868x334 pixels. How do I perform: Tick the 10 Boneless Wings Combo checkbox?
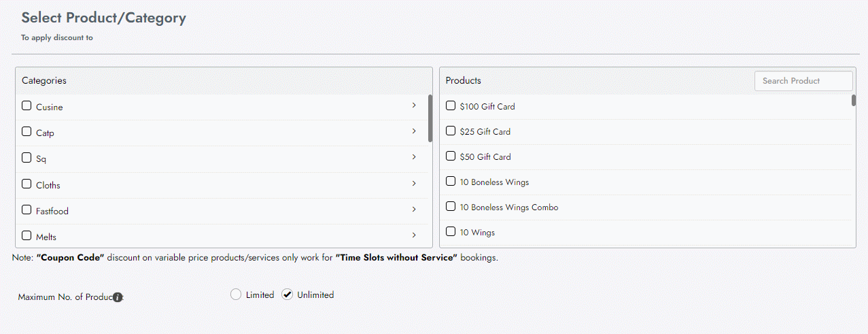[450, 206]
